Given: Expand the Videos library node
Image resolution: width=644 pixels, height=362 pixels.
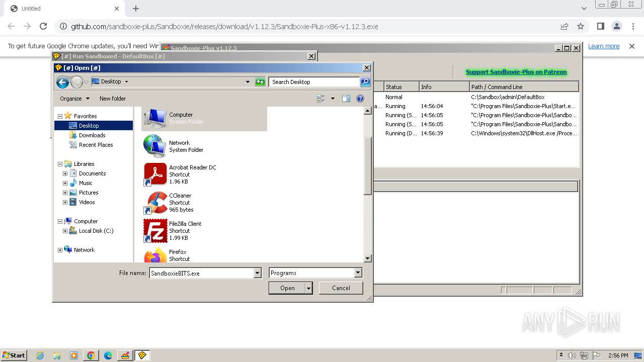Looking at the screenshot, I should click(65, 202).
